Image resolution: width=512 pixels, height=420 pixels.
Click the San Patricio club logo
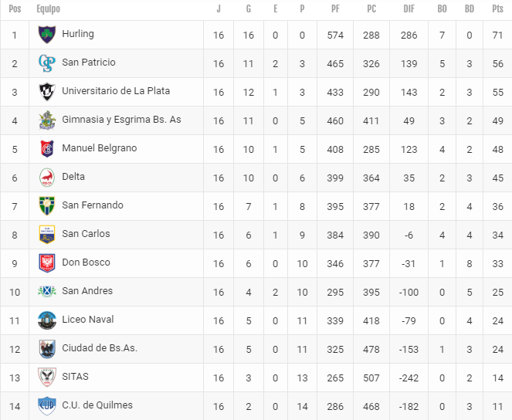(46, 63)
